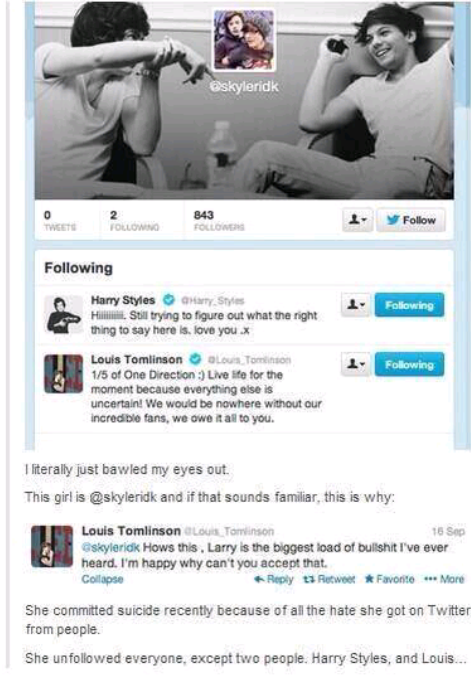Open user actions dropdown for Louis Tomlinson
Screen dimensions: 471x676
[x=356, y=364]
